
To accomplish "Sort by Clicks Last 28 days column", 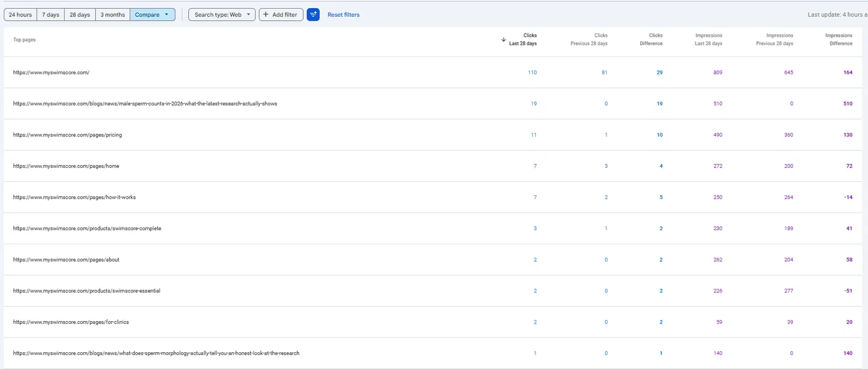I will tap(523, 40).
